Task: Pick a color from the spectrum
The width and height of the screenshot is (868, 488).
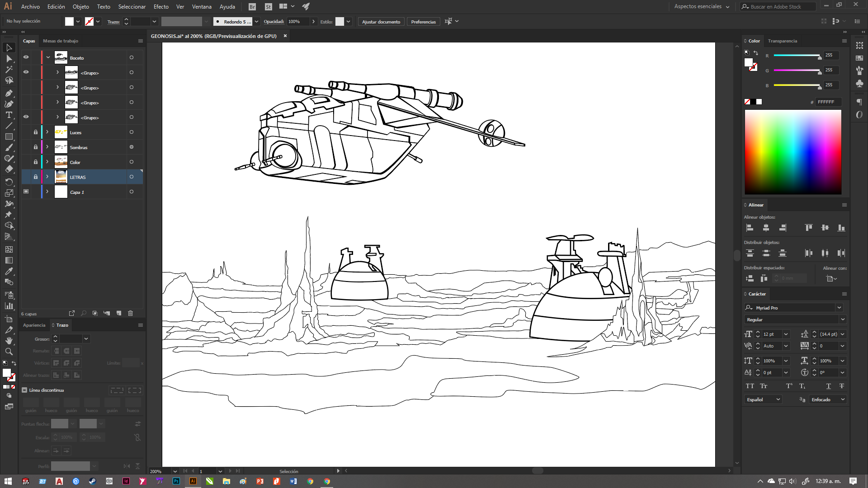Action: [793, 152]
